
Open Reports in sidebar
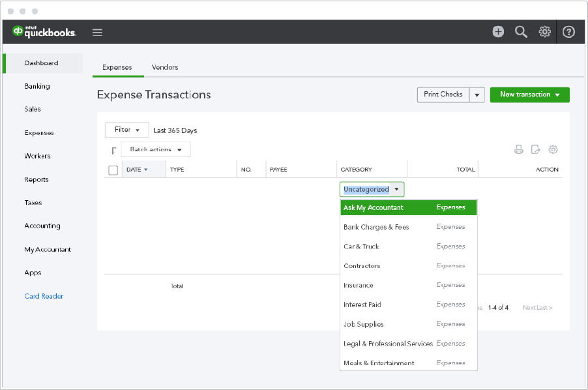pos(37,179)
